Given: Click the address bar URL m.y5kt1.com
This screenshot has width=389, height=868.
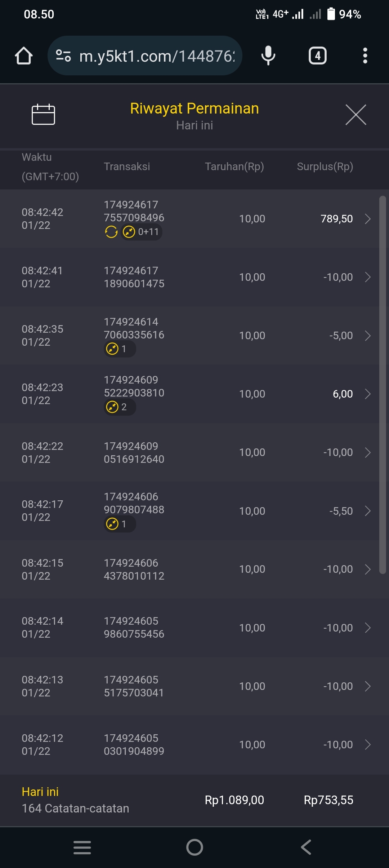Looking at the screenshot, I should pyautogui.click(x=157, y=56).
